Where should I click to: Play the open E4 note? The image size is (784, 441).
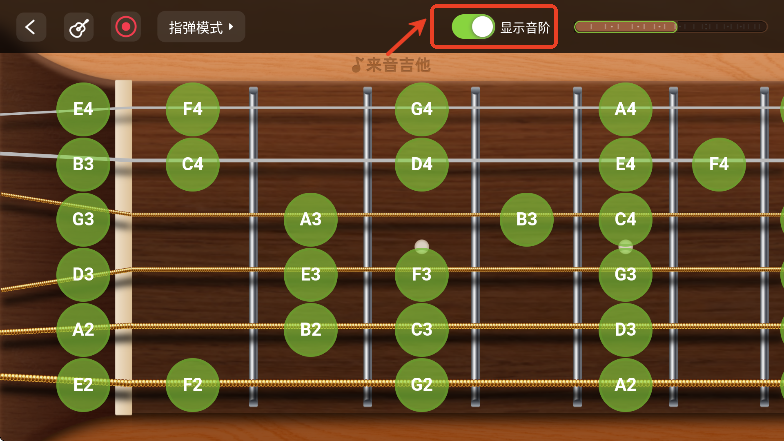83,109
